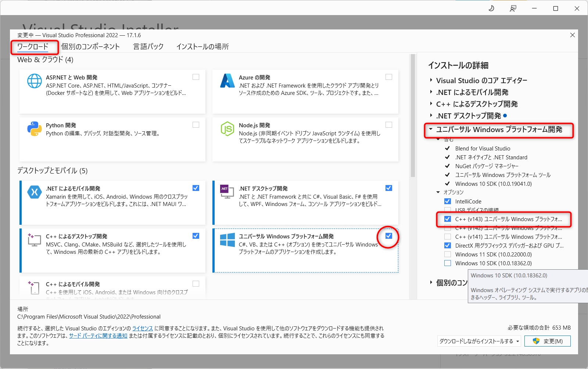Click the Python development logo icon

(35, 129)
